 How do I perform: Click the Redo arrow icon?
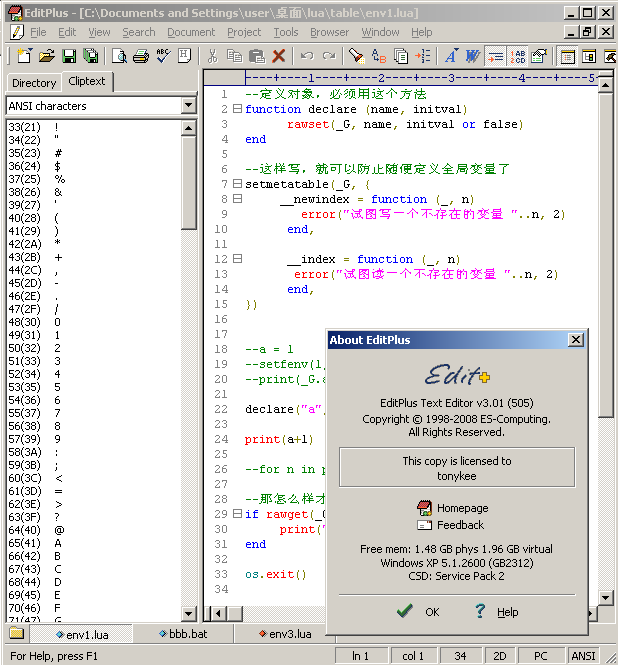(x=329, y=56)
